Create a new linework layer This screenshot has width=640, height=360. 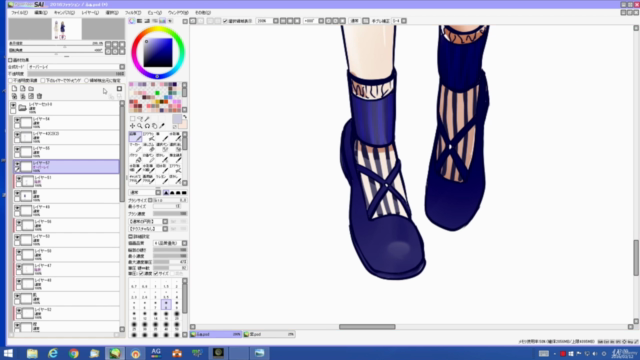[x=22, y=89]
